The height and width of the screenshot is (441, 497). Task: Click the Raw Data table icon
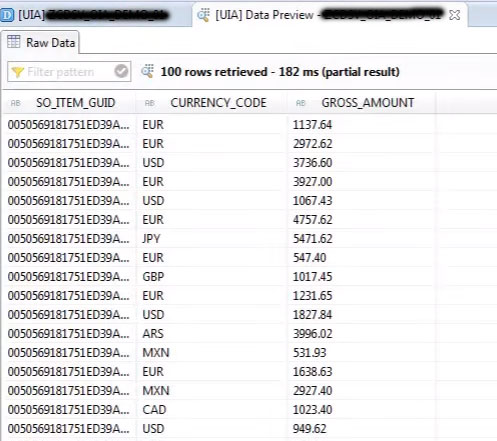[14, 42]
